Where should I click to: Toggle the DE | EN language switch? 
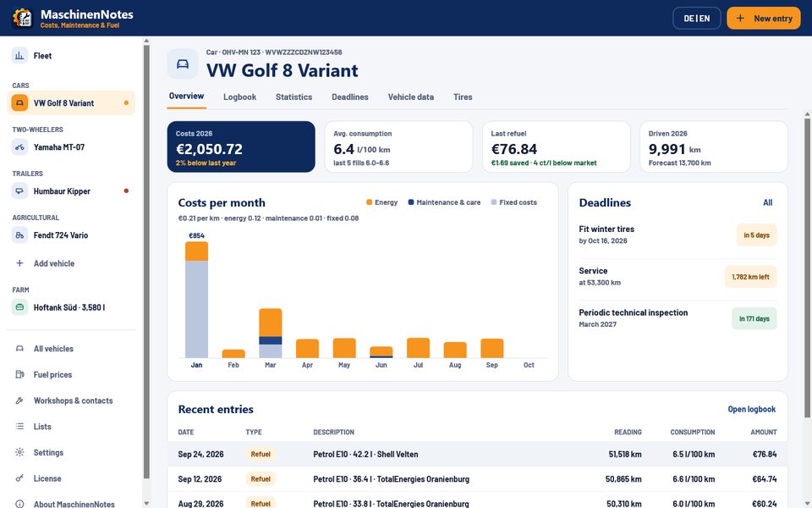click(696, 18)
